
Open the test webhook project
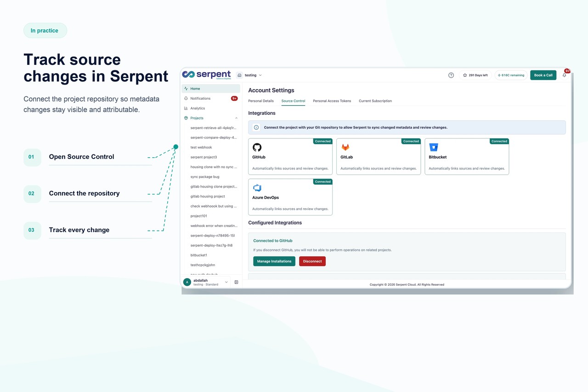[x=201, y=148]
